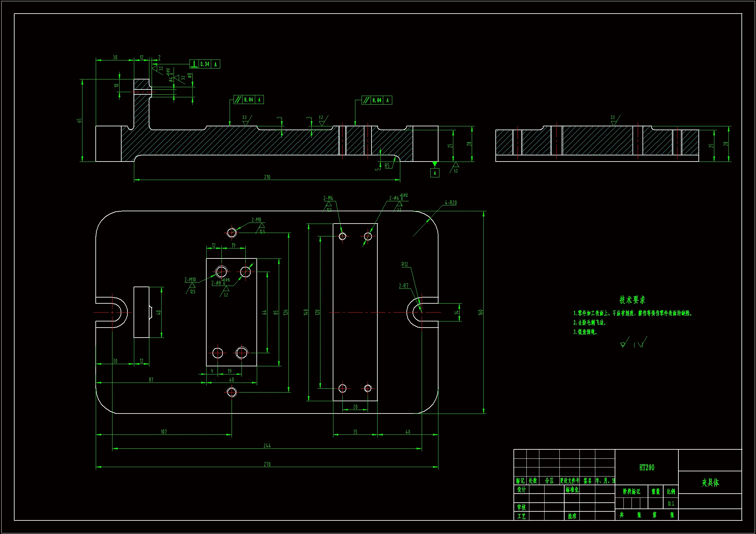Select the 设计 cell in title block
This screenshot has width=756, height=534.
click(x=521, y=490)
